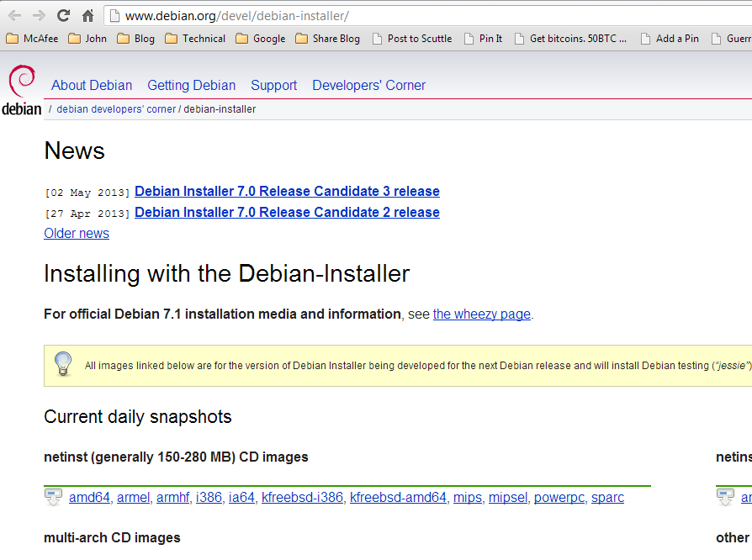Follow the wheezy page link
Viewport: 752px width, 560px height.
[482, 314]
